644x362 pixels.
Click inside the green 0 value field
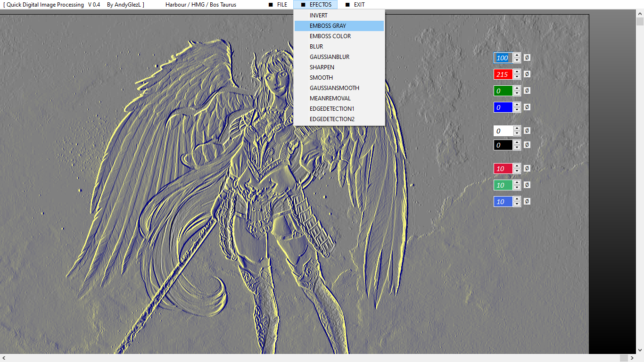point(503,90)
